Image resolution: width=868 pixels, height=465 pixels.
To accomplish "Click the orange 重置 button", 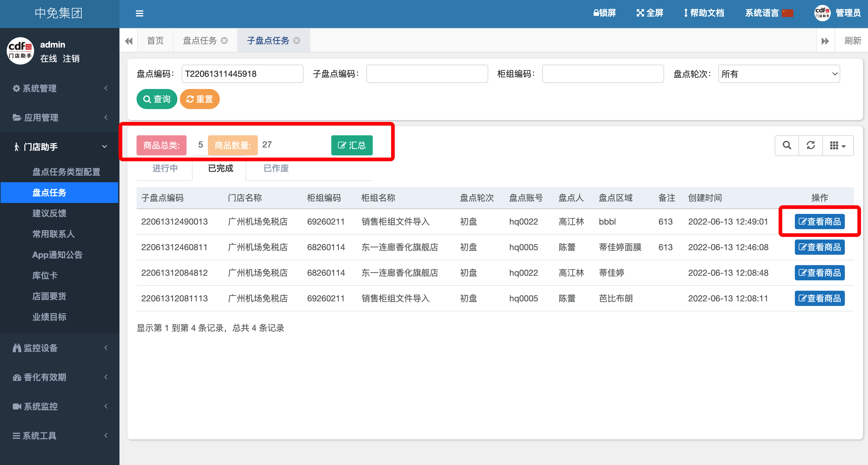I will point(200,99).
